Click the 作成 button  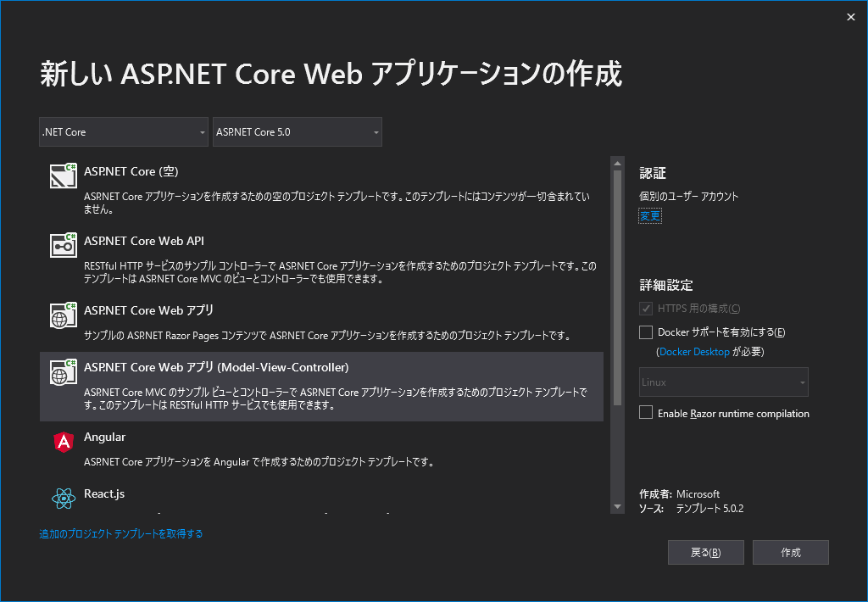pyautogui.click(x=791, y=552)
